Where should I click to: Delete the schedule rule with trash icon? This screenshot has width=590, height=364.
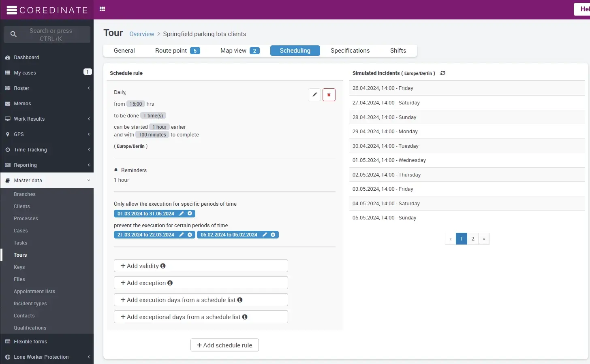329,95
